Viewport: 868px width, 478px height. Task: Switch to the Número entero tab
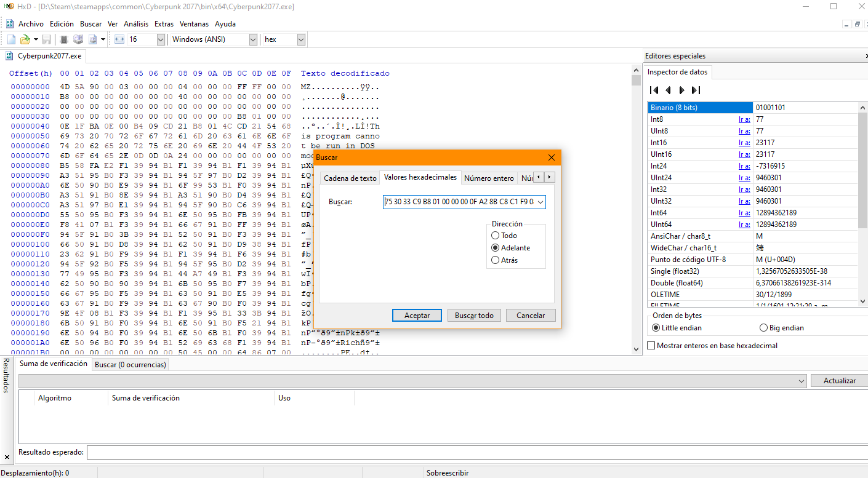click(489, 178)
